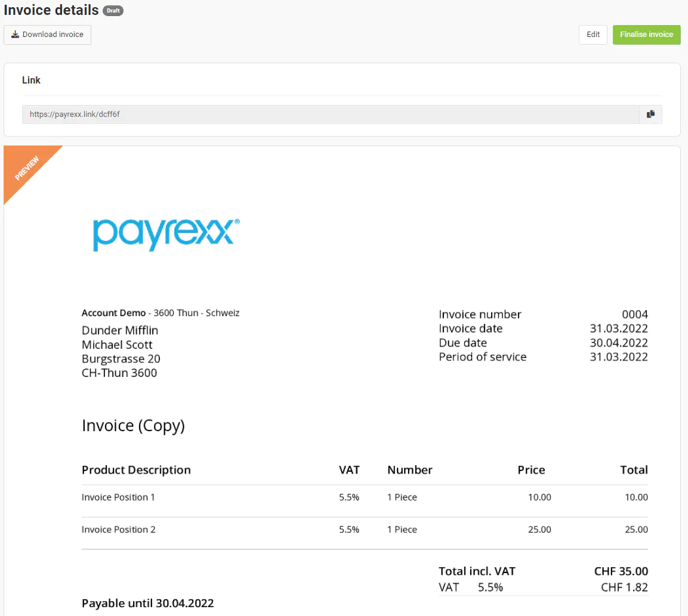This screenshot has height=616, width=688.
Task: Click the Dunder Mifflin recipient name
Action: tap(120, 330)
